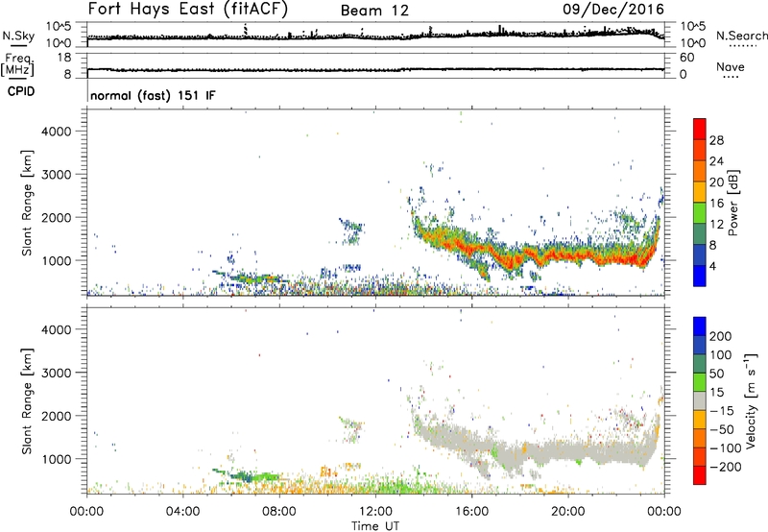This screenshot has height=532, width=768.
Task: Click the '16:00' time tick label
Action: (x=471, y=512)
